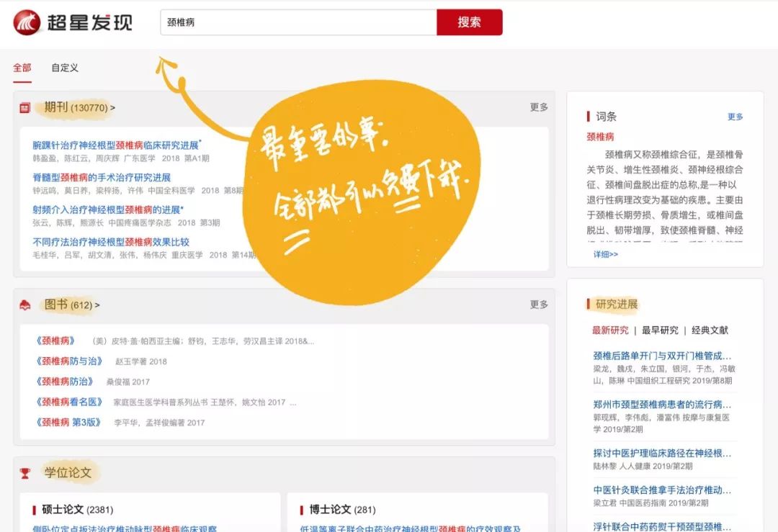Select the 全部 tab
Screen dimensions: 778x532
[x=22, y=68]
